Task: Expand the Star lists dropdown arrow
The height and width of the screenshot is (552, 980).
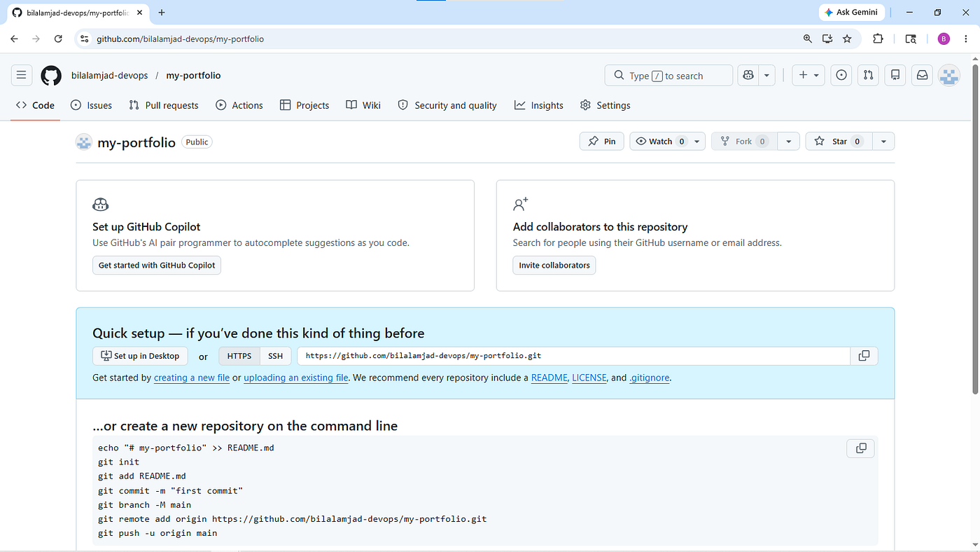Action: [x=883, y=141]
